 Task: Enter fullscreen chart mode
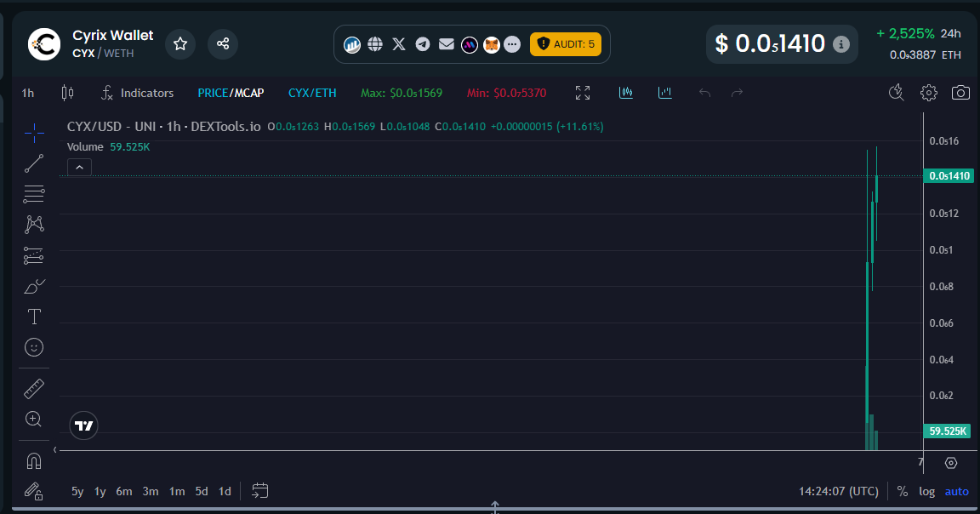pos(583,93)
